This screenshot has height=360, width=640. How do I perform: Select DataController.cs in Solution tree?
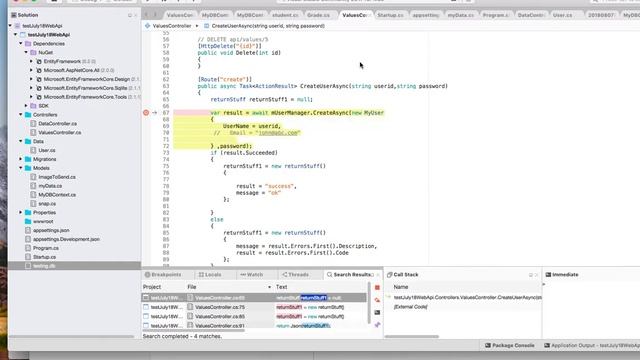[x=57, y=124]
